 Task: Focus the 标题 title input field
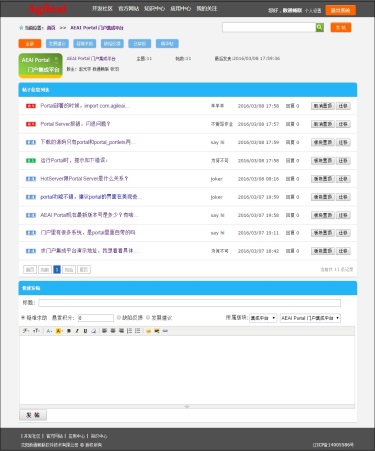pyautogui.click(x=190, y=303)
